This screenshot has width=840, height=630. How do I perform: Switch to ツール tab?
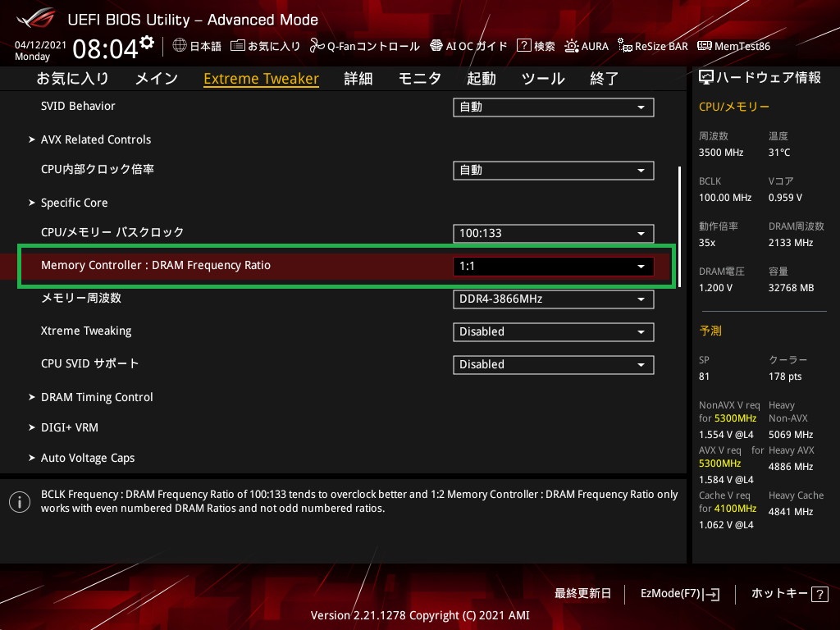[543, 79]
